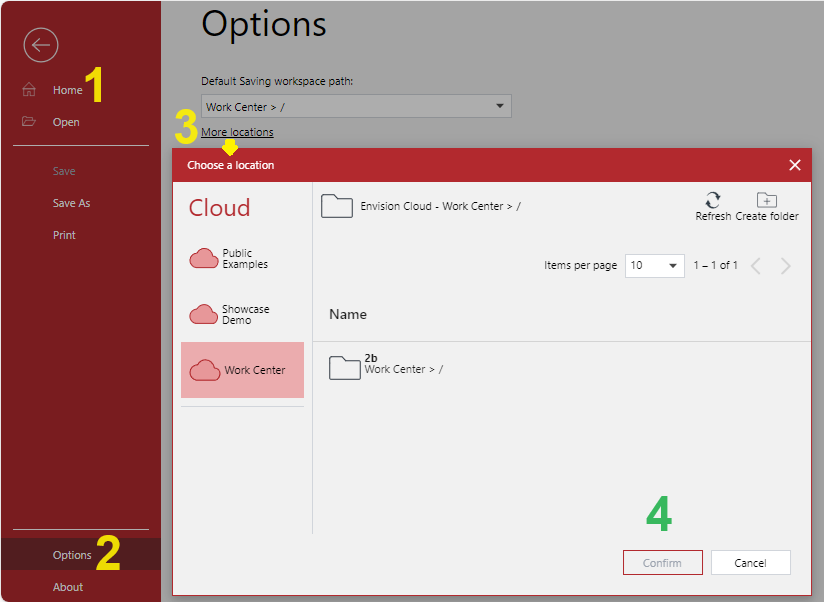Select Work Center cloud location
This screenshot has height=602, width=824.
(x=242, y=370)
